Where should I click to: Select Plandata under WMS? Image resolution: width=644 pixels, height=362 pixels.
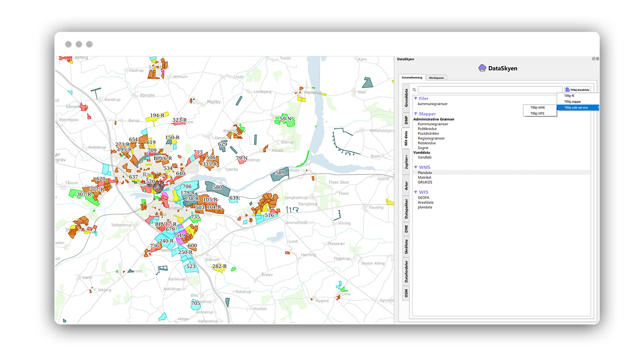425,173
